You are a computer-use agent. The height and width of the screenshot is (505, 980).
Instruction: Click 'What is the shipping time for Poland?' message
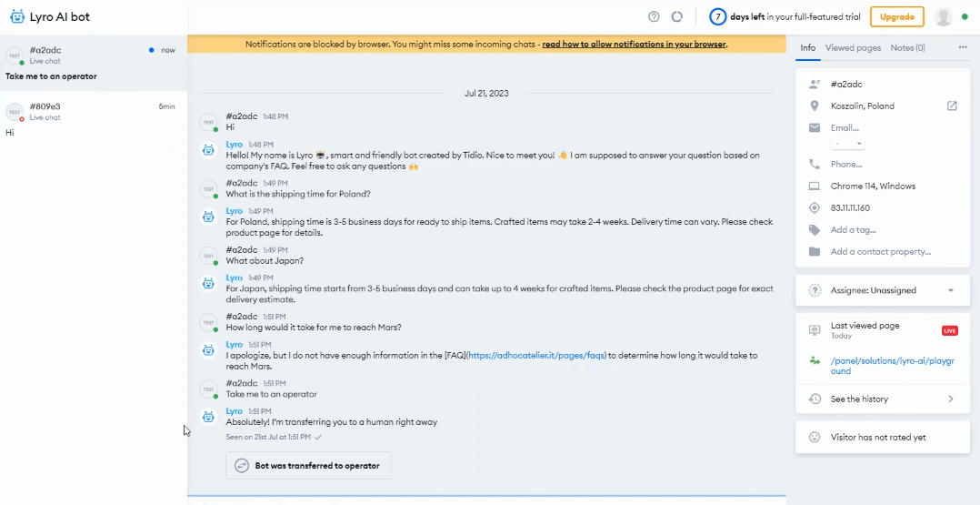click(x=298, y=194)
